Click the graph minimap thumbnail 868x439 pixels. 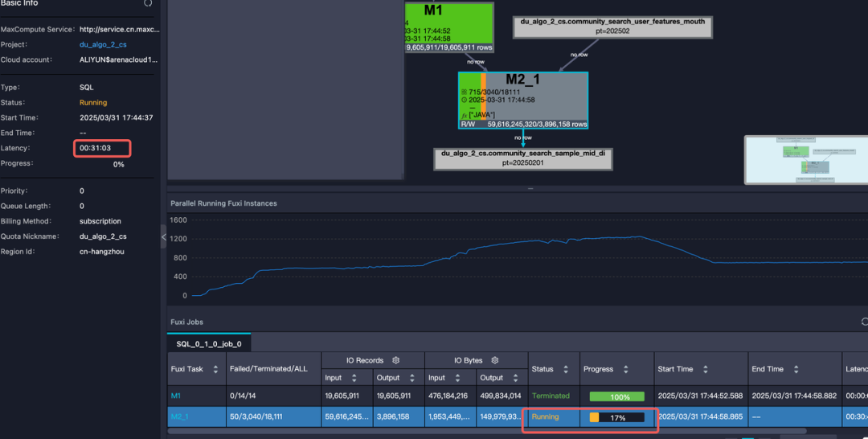[807, 160]
